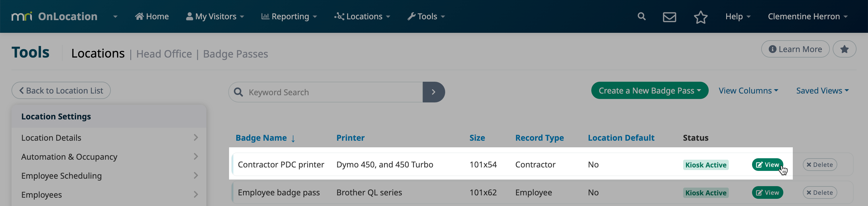Open the My Visitors menu
The image size is (868, 206).
215,16
